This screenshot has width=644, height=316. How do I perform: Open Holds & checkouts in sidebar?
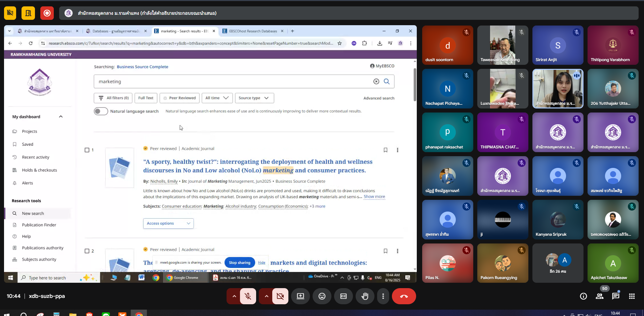point(39,170)
